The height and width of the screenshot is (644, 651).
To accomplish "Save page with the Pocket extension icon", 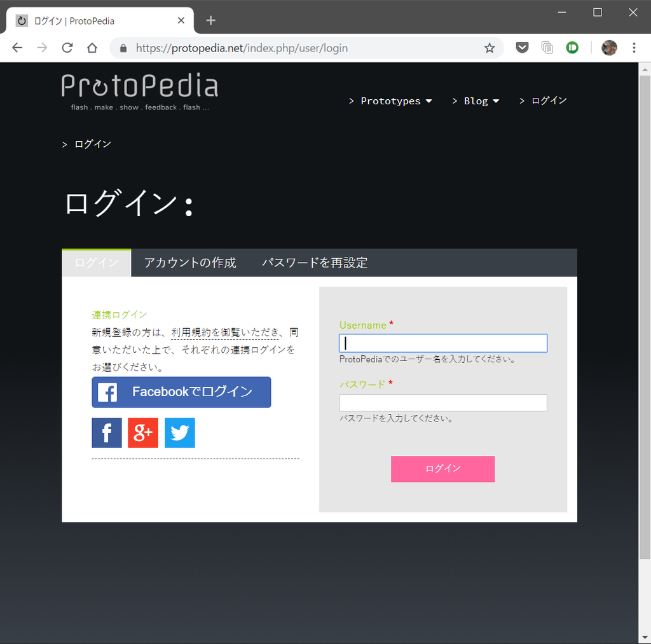I will pyautogui.click(x=522, y=48).
